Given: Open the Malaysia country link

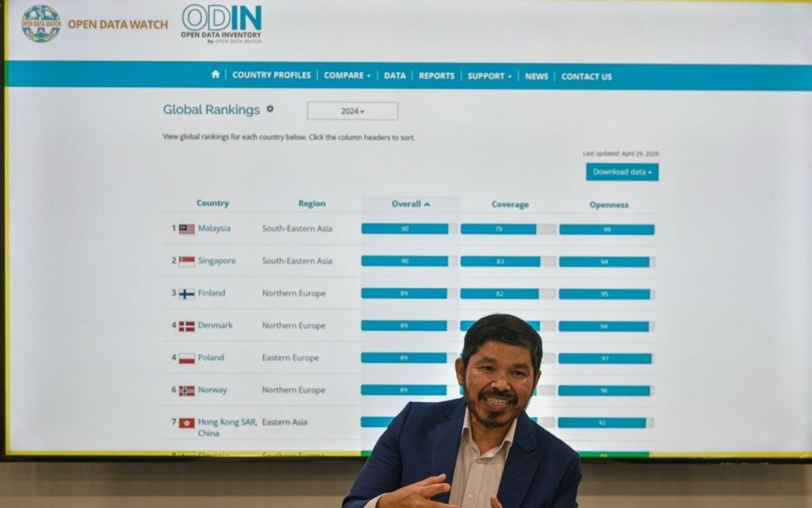Looking at the screenshot, I should (214, 228).
